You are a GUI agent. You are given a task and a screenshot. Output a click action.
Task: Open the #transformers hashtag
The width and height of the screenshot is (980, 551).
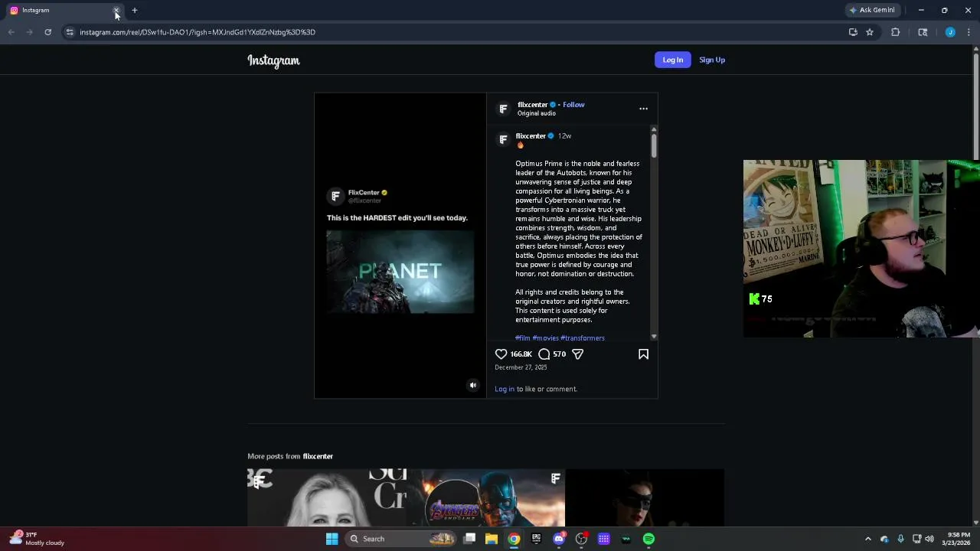pyautogui.click(x=583, y=337)
